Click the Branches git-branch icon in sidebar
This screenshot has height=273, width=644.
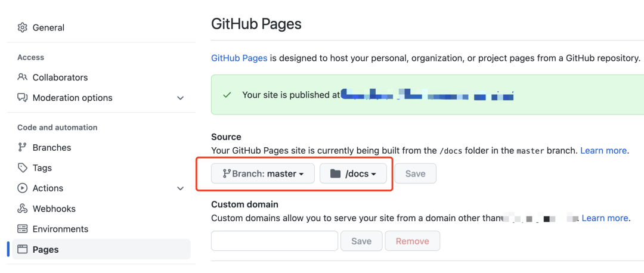[22, 147]
